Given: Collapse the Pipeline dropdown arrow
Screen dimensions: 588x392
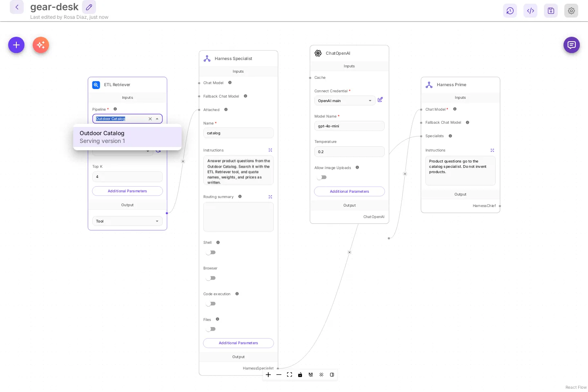Looking at the screenshot, I should tap(157, 119).
